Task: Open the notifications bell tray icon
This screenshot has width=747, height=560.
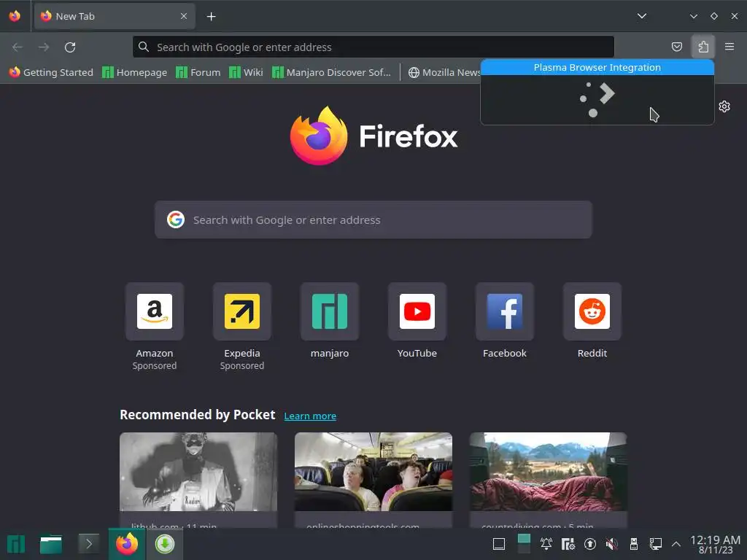Action: click(x=546, y=544)
